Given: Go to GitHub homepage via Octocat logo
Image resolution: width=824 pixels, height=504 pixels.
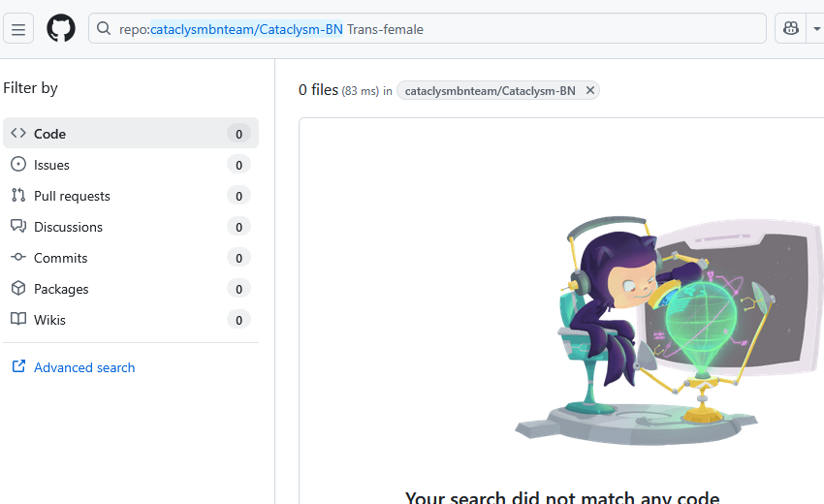Looking at the screenshot, I should (61, 28).
